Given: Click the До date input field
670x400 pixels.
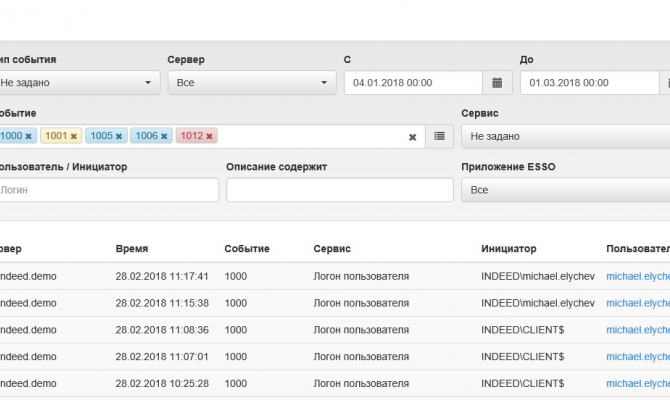Looking at the screenshot, I should tap(589, 83).
